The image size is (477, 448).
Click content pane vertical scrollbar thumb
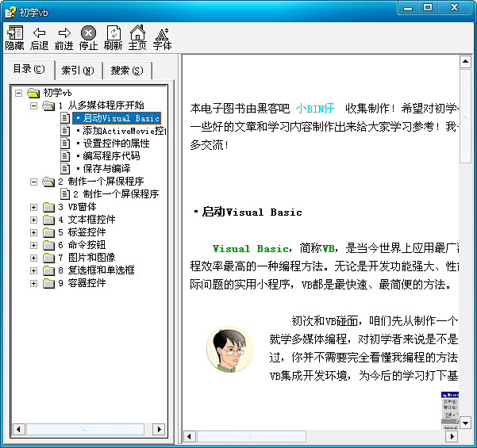(x=465, y=117)
